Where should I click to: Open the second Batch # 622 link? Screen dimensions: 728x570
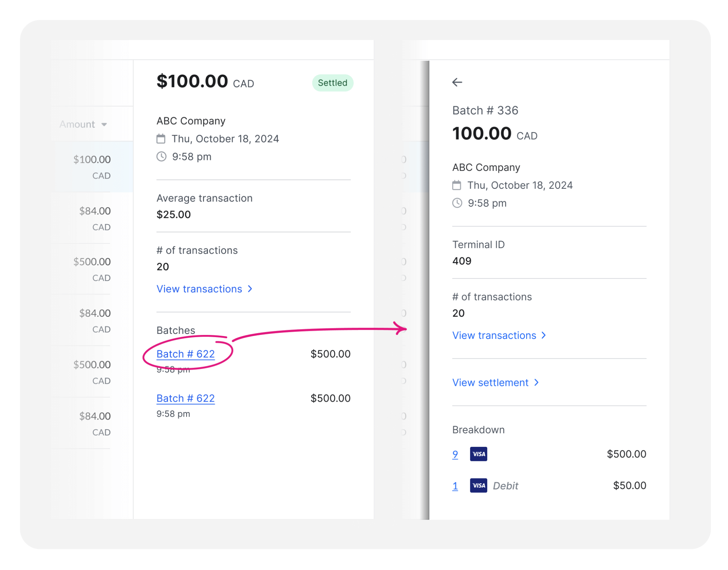point(185,398)
